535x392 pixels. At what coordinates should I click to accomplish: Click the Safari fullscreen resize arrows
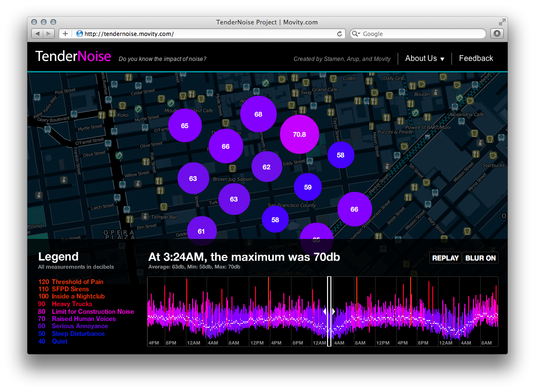click(502, 22)
